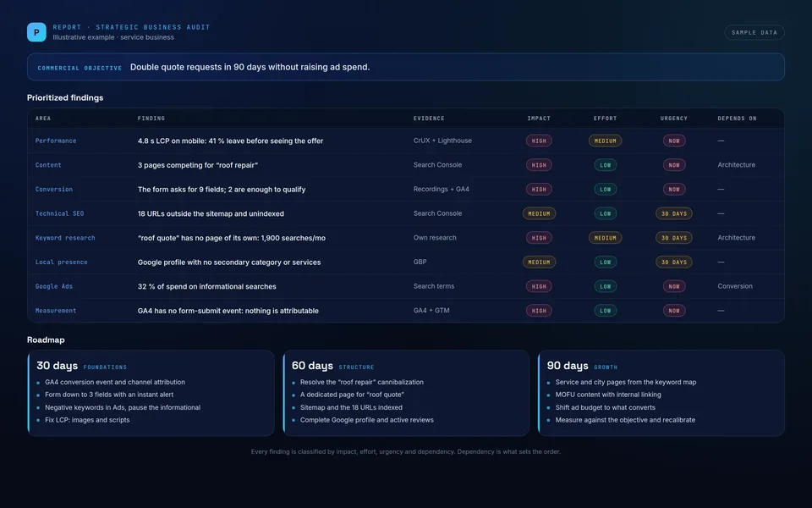This screenshot has height=508, width=812.
Task: Click the 32 % of spend finding
Action: point(207,286)
